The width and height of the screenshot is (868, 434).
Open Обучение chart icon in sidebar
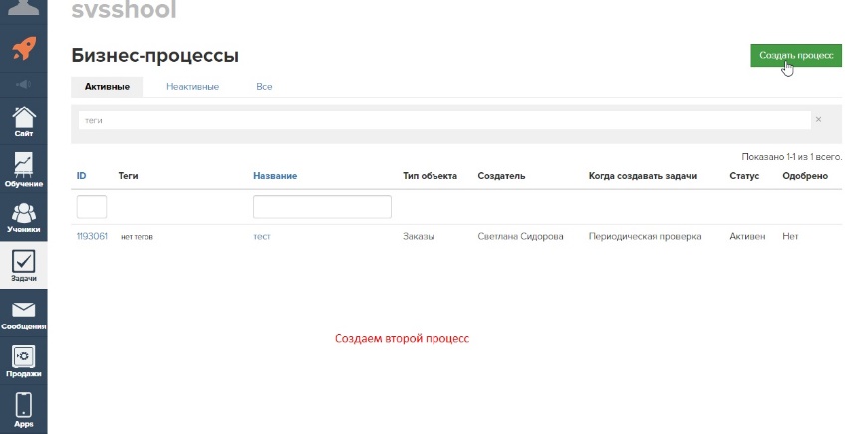(x=24, y=168)
